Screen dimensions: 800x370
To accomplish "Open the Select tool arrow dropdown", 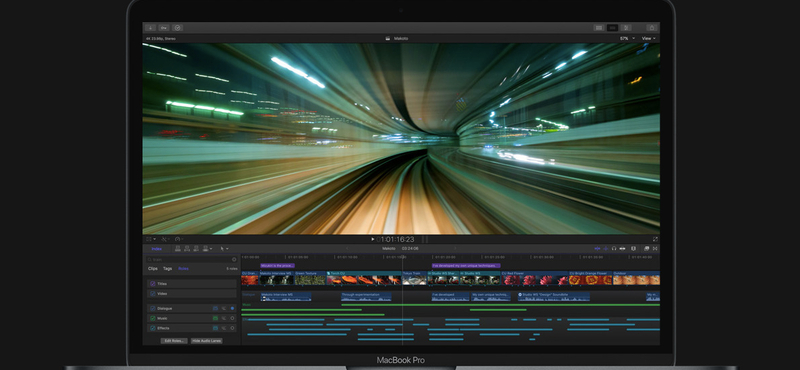I will coord(224,249).
